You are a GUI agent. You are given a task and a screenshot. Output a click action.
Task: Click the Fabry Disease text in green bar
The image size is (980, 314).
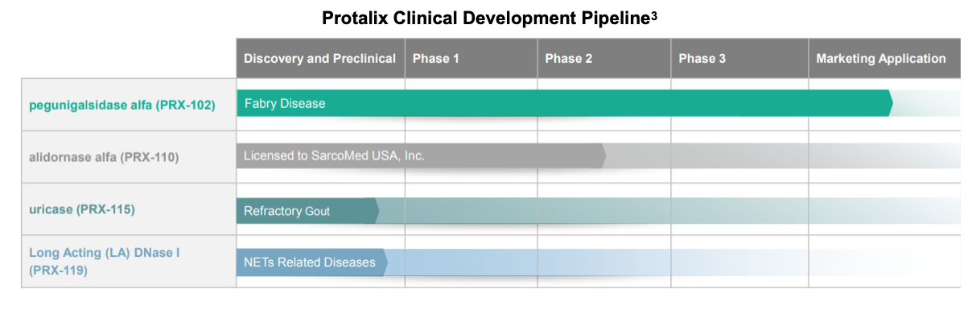tap(285, 104)
